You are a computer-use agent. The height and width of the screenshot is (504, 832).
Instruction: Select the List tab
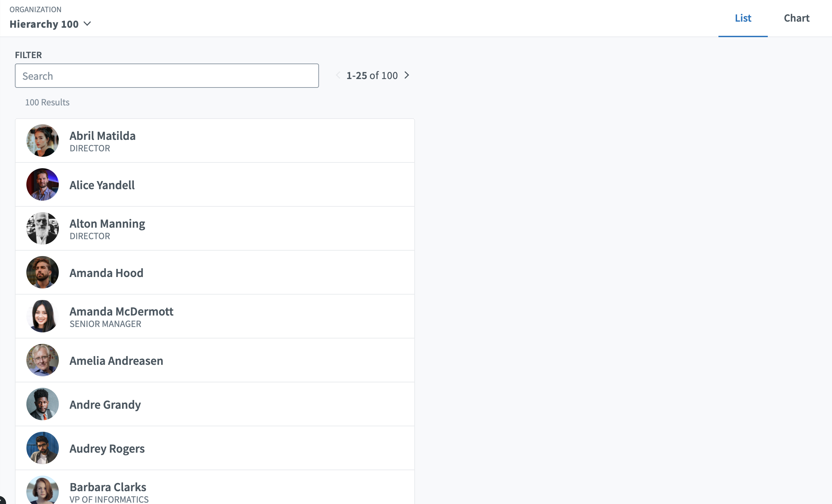pyautogui.click(x=743, y=18)
